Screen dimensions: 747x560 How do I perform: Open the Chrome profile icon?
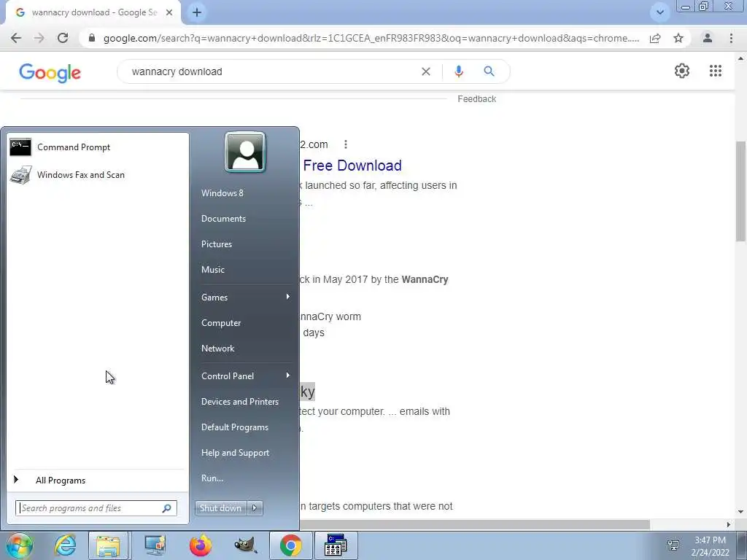[x=708, y=38]
